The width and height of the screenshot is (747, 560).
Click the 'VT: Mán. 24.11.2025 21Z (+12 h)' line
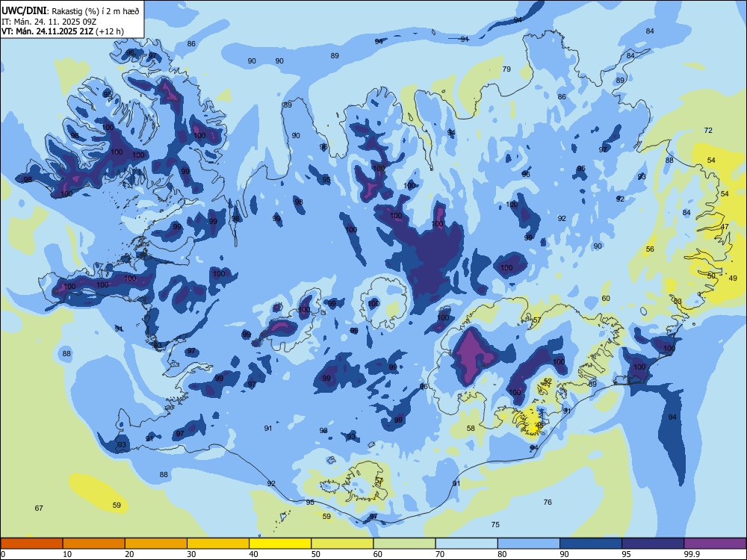(63, 31)
